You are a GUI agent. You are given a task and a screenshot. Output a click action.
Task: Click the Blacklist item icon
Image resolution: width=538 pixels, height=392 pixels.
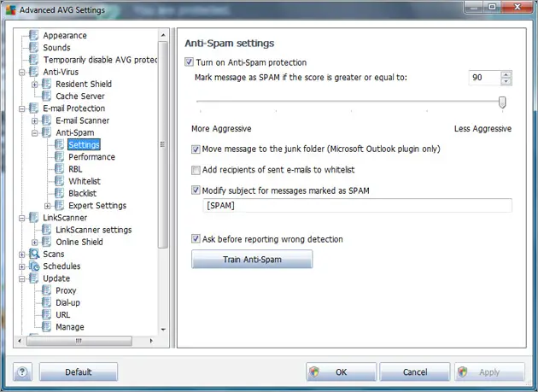coord(59,193)
